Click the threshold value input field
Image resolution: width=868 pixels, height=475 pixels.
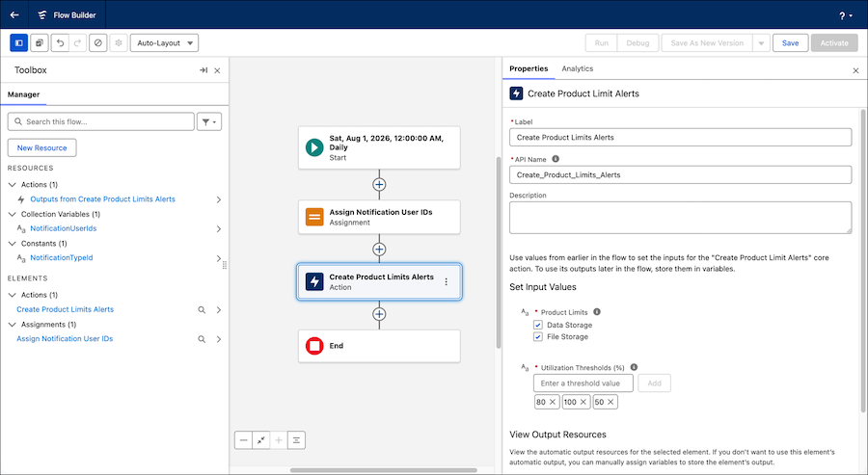pos(584,383)
